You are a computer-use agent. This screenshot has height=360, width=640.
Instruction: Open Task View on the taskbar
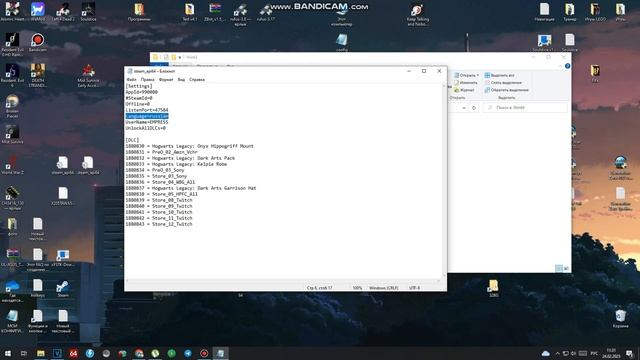(x=24, y=353)
